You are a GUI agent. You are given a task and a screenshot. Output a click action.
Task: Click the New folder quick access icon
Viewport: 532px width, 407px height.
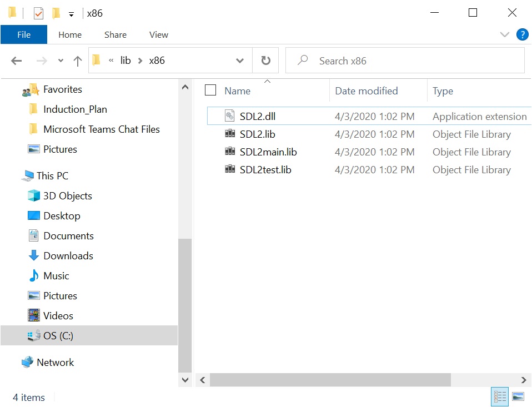click(x=56, y=13)
